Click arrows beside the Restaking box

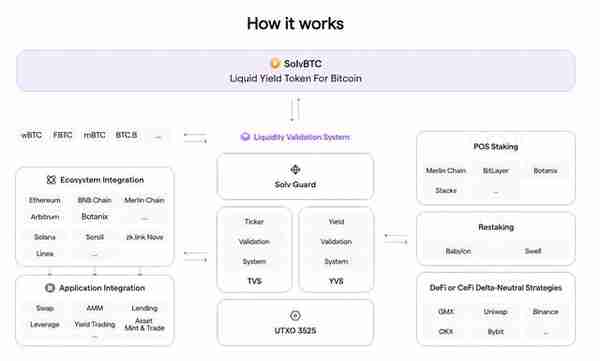[x=396, y=238]
